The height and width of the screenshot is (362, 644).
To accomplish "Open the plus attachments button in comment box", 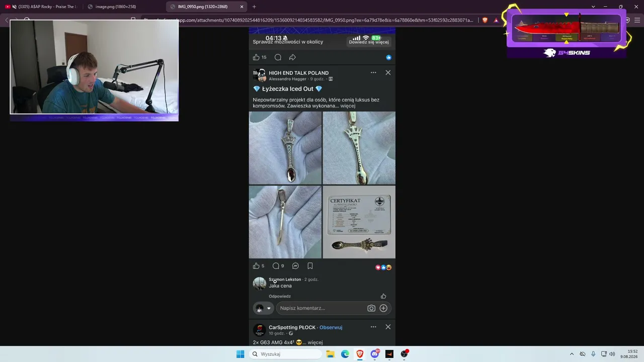I will [383, 308].
